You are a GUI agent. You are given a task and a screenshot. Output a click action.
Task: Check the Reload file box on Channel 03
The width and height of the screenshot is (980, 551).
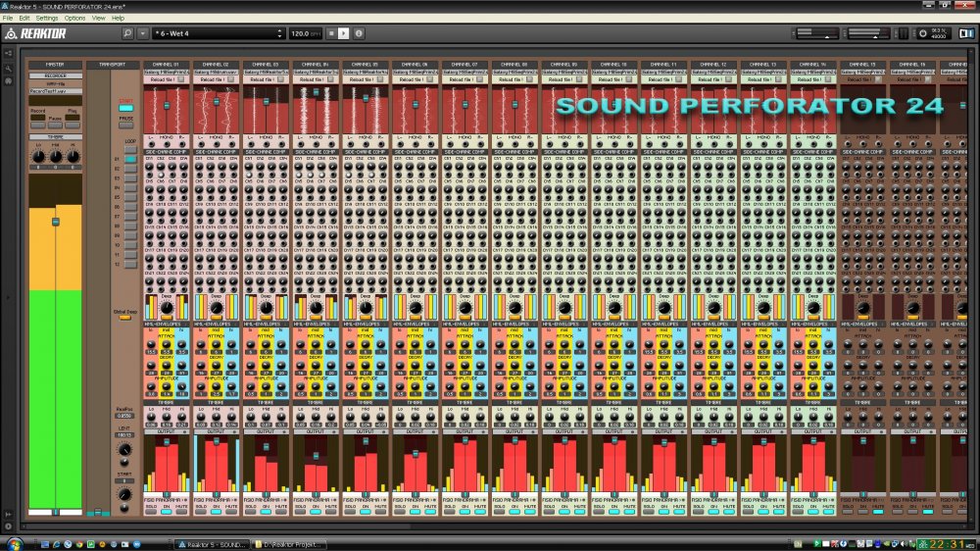[x=280, y=80]
